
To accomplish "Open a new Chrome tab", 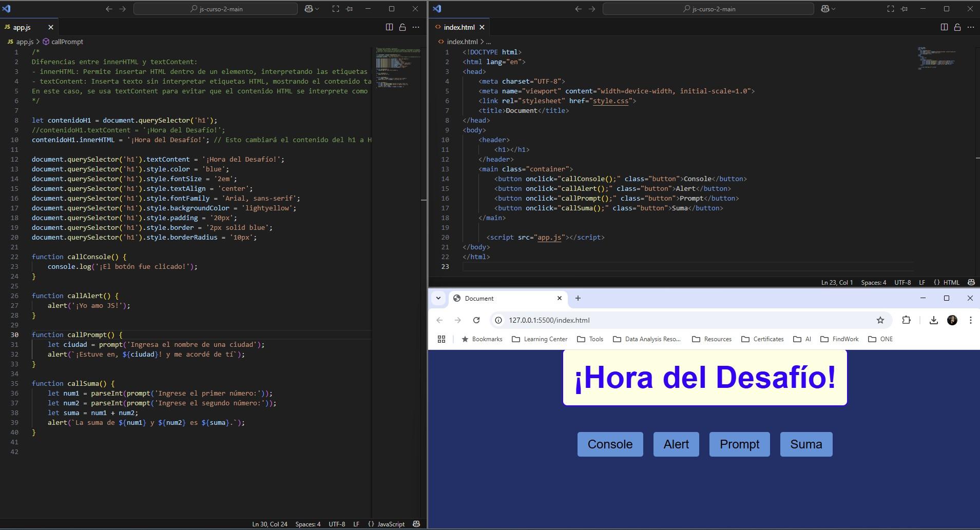I will (x=578, y=298).
